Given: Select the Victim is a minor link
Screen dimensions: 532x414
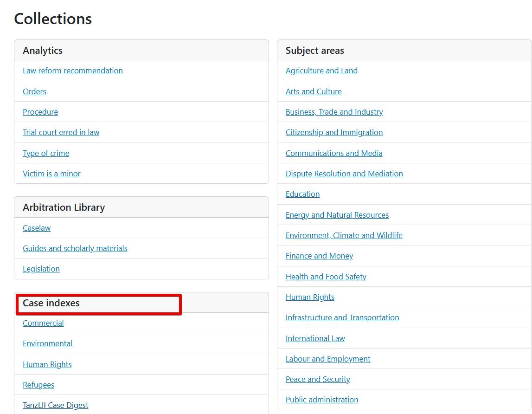Looking at the screenshot, I should pyautogui.click(x=51, y=174).
